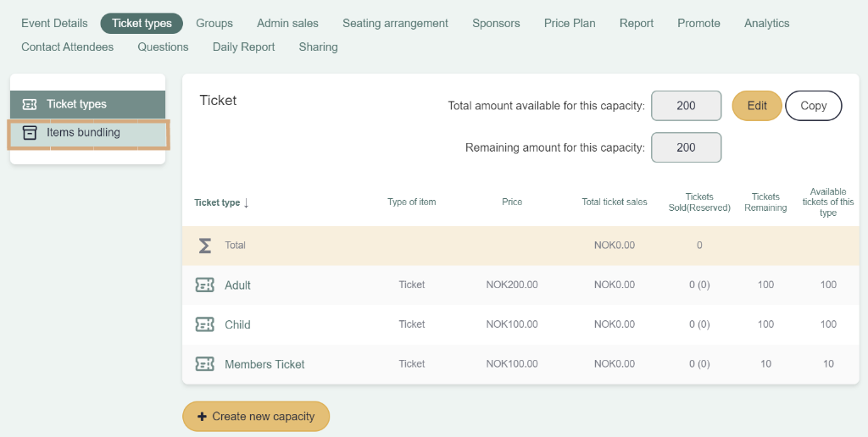Click the plus icon on Create new capacity
Screen dimensions: 868x437
(x=202, y=417)
